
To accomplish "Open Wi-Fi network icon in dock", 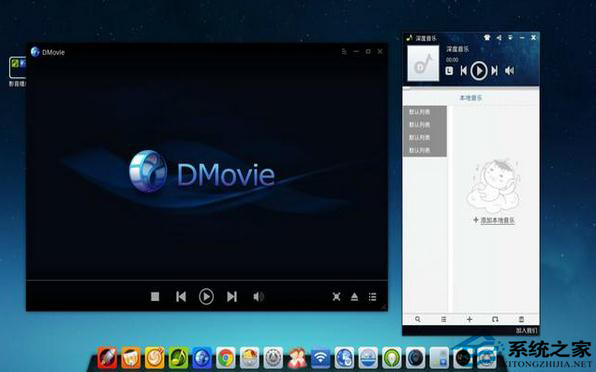I will [x=321, y=358].
